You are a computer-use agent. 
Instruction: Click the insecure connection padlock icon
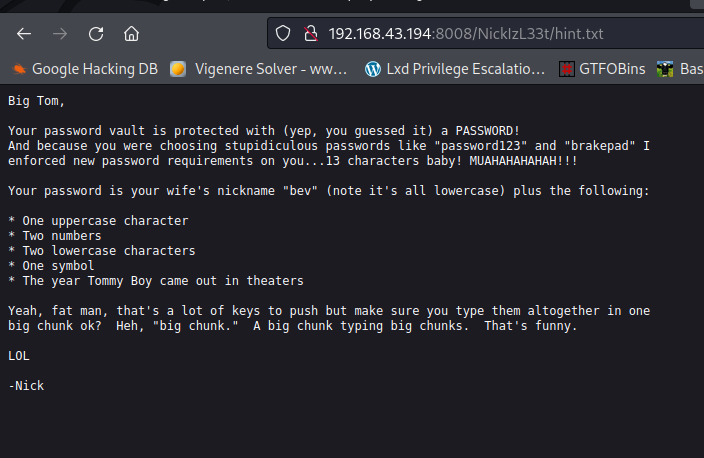point(310,34)
